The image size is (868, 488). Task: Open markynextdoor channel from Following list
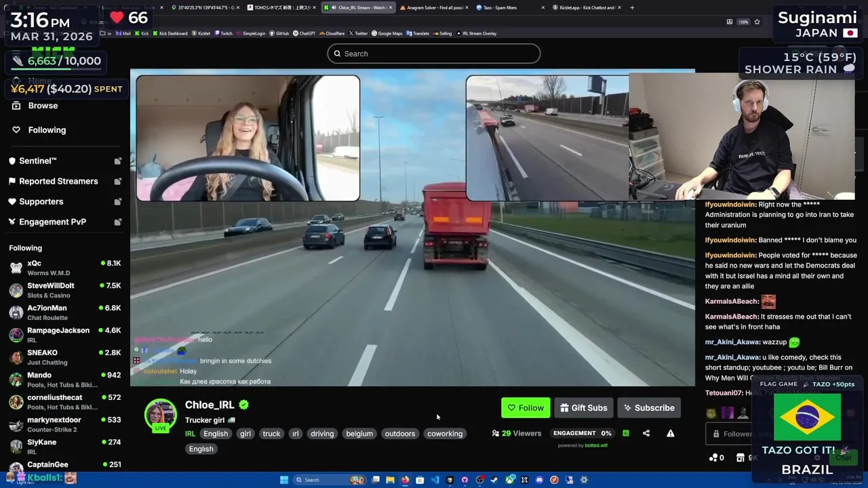pyautogui.click(x=64, y=424)
